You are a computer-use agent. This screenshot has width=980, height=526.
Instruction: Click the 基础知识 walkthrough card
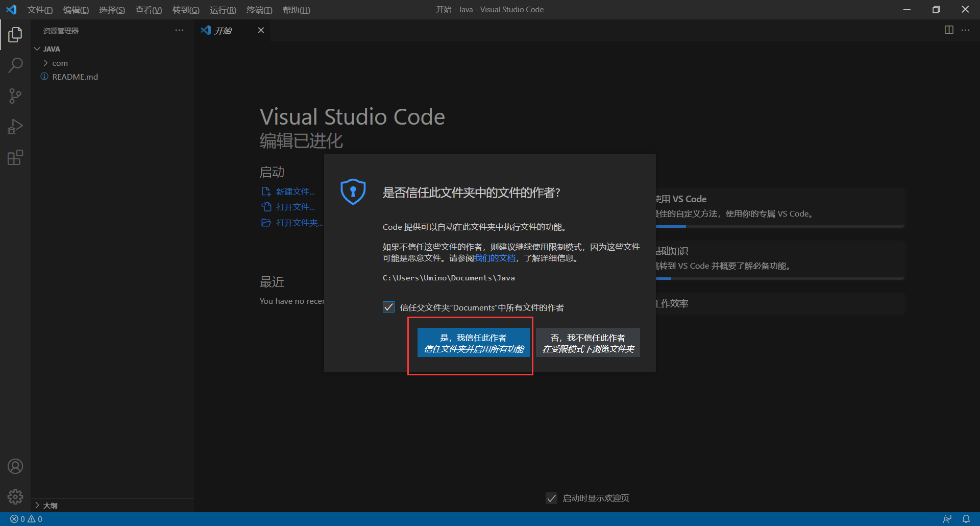click(x=780, y=259)
